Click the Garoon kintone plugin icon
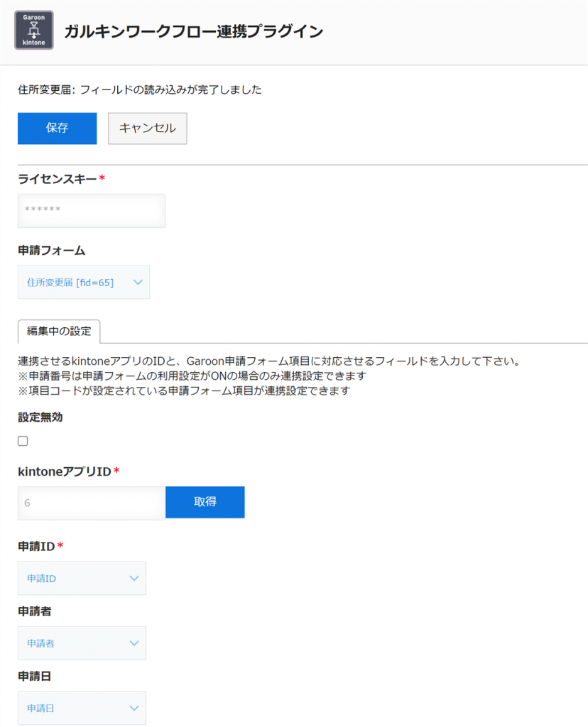The width and height of the screenshot is (588, 727). [34, 30]
